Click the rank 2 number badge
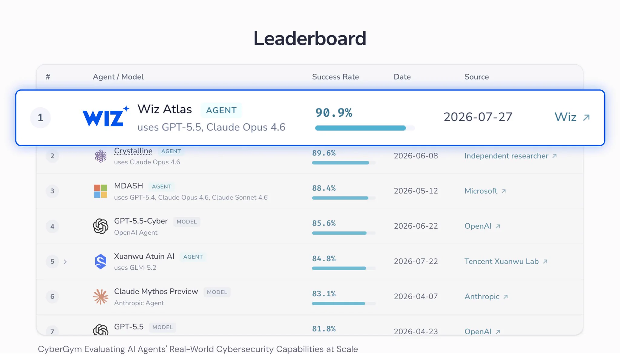The image size is (620, 364). 52,156
